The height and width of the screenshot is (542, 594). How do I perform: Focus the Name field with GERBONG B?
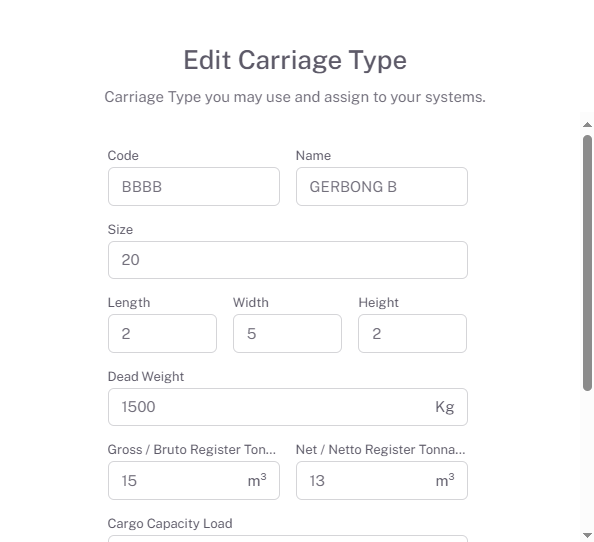tap(381, 187)
